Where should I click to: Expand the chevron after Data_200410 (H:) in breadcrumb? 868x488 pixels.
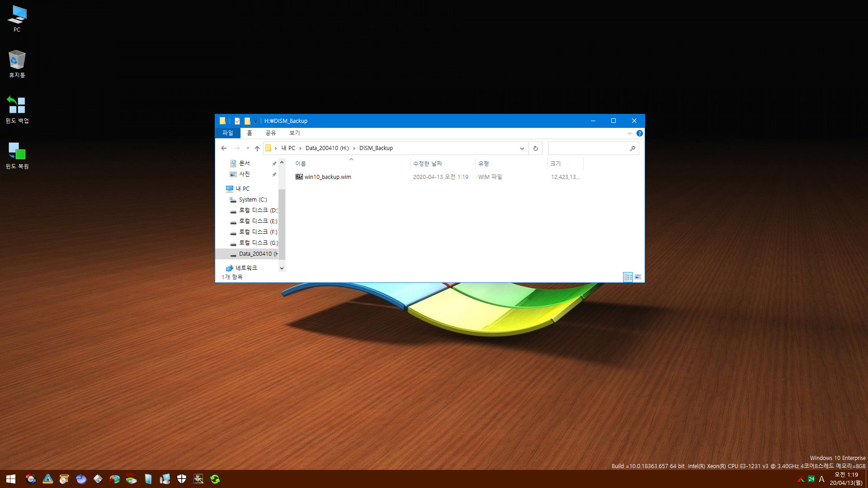(354, 148)
